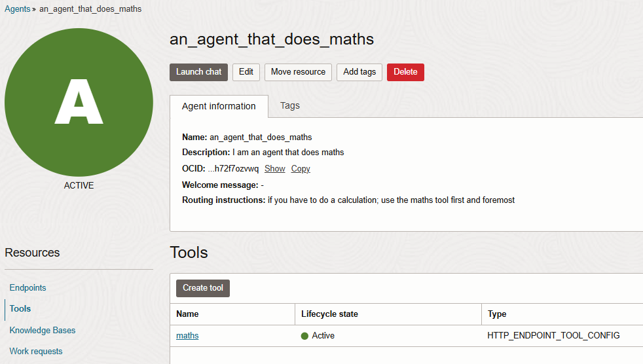Screen dimensions: 643x364
Task: Click the Name column header
Action: [x=187, y=314]
